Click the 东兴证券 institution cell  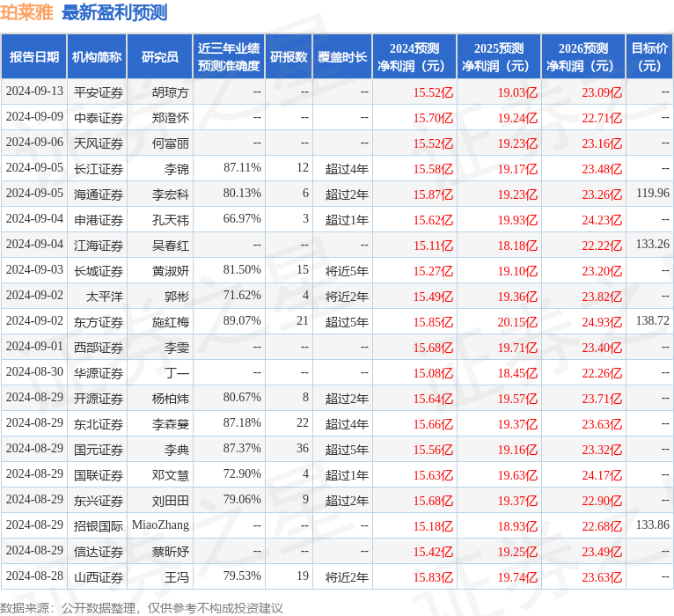tap(99, 501)
